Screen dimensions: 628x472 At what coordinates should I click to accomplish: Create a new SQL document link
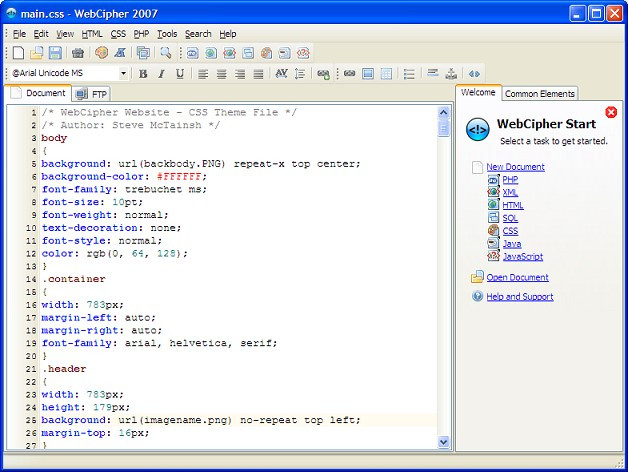pos(510,218)
